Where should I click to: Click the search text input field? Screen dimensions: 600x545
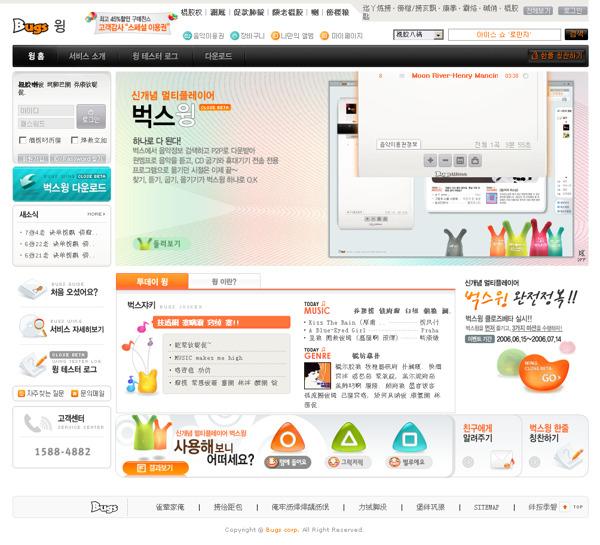click(503, 35)
